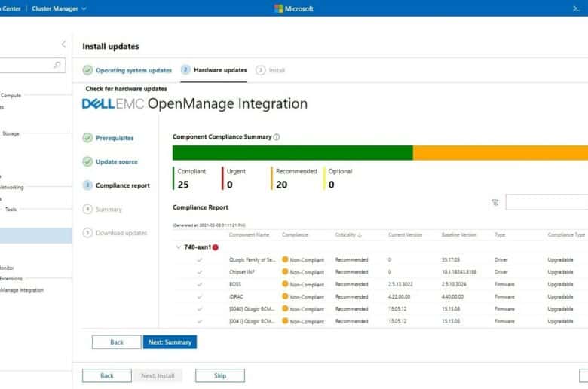Click the baseline version 4.40.00.00 cell
Viewport: 588px width, 389px height.
(452, 297)
